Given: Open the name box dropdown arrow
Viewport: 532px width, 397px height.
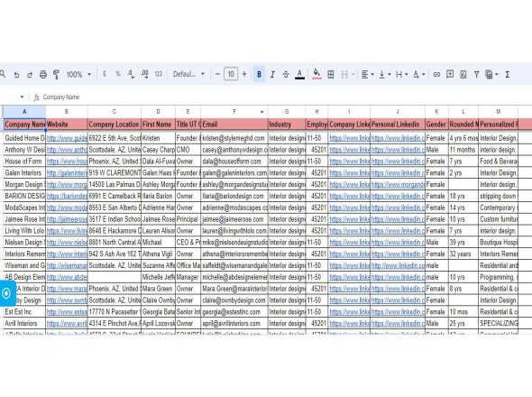Looking at the screenshot, I should click(x=22, y=97).
